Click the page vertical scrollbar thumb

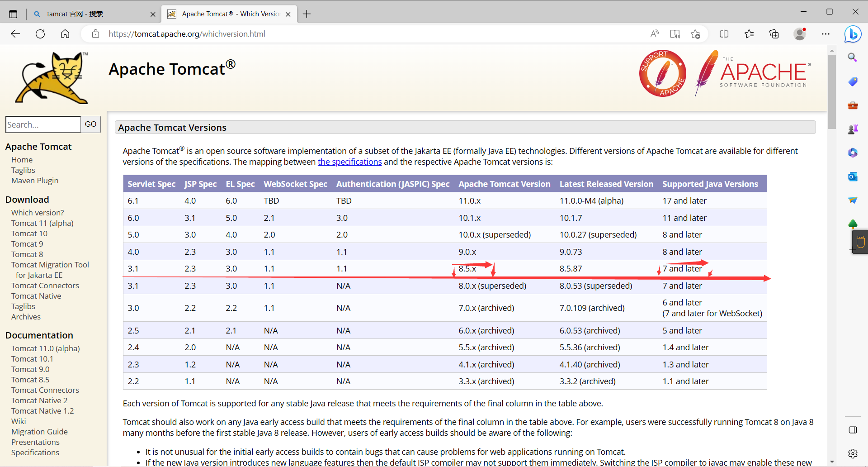(832, 92)
